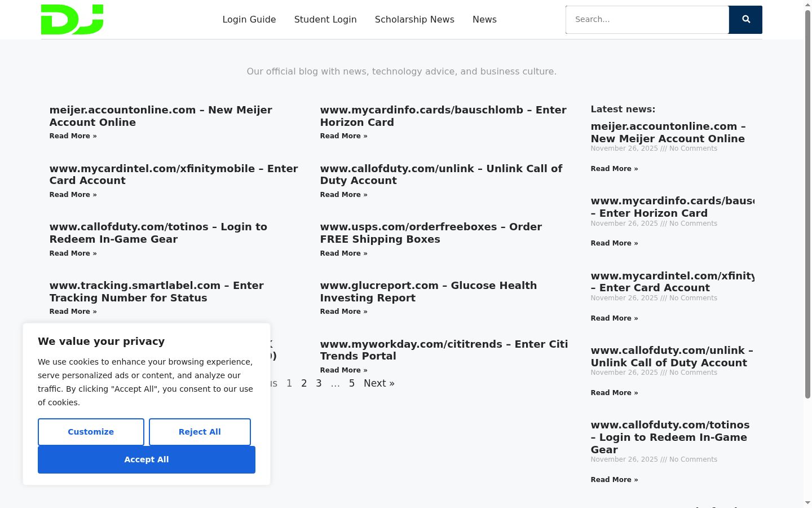Open sidebar Latest news Enter Horizon Card title
The width and height of the screenshot is (812, 508).
click(672, 207)
